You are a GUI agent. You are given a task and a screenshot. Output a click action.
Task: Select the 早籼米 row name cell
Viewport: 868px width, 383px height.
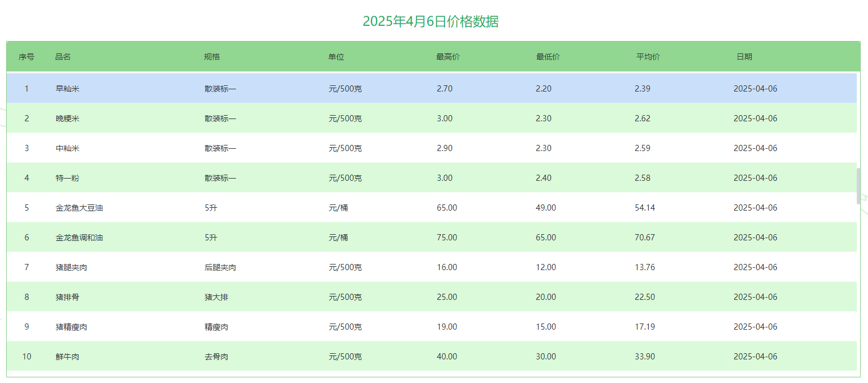tap(67, 89)
